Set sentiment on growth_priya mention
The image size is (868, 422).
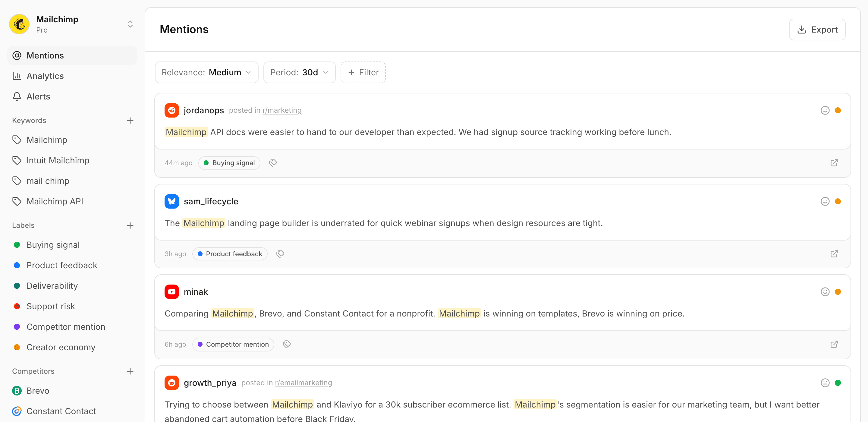click(x=825, y=383)
